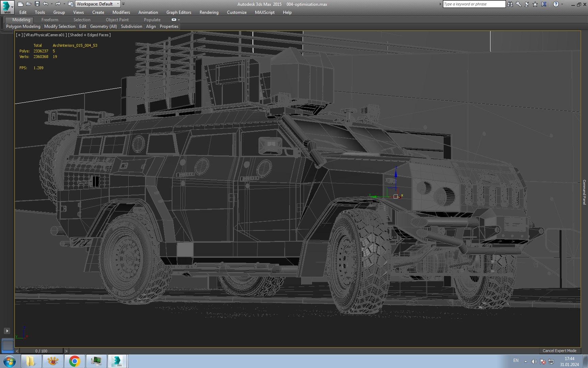The height and width of the screenshot is (368, 588).
Task: Click the binoculars search icon
Action: pyautogui.click(x=510, y=4)
